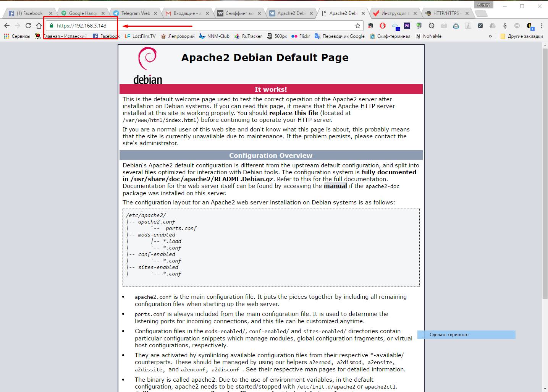Open the yellow E extension with badge

530,26
